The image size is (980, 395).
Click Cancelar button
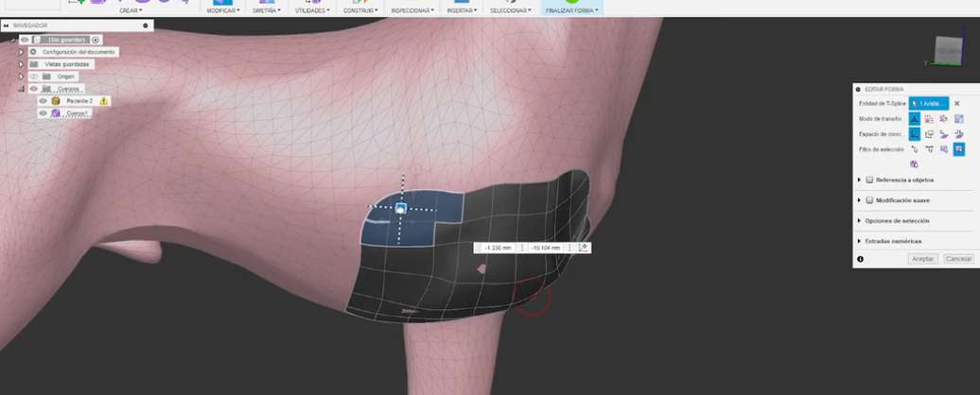click(959, 258)
